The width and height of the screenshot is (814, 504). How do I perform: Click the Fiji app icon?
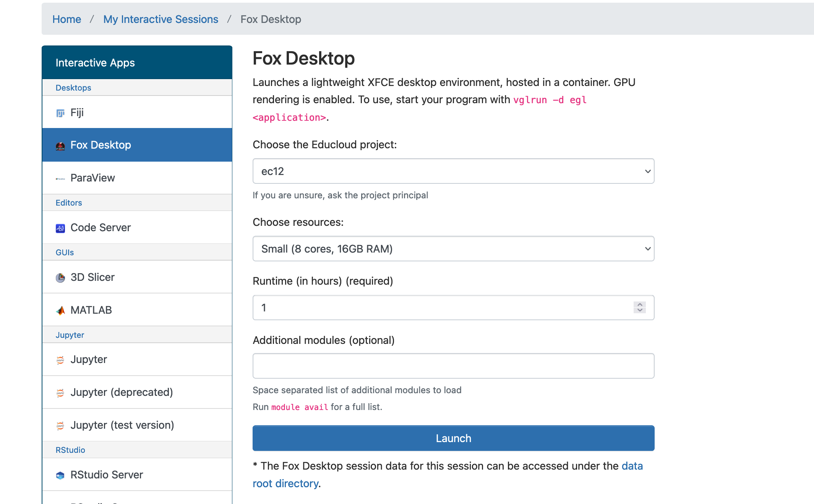[60, 113]
